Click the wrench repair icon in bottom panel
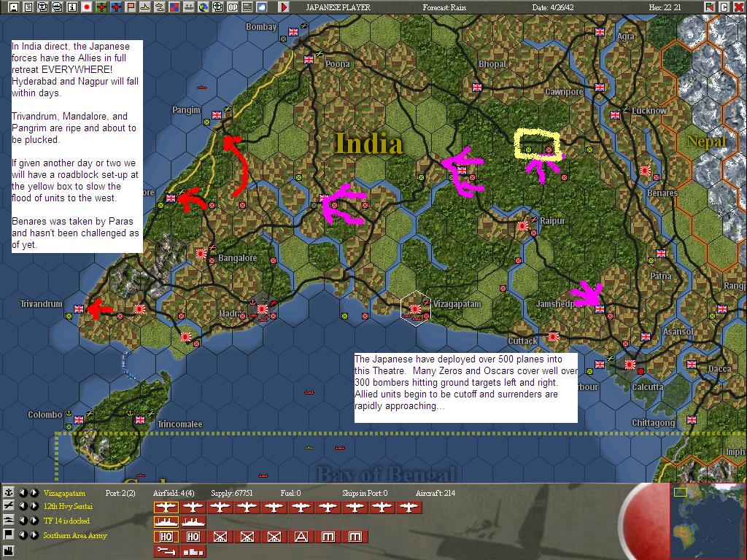The image size is (747, 560). [166, 551]
